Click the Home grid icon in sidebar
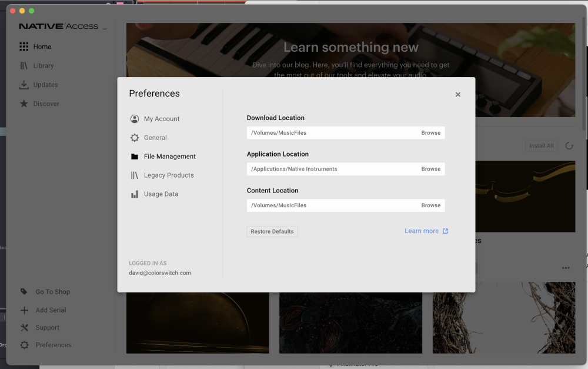This screenshot has height=369, width=588. 24,46
